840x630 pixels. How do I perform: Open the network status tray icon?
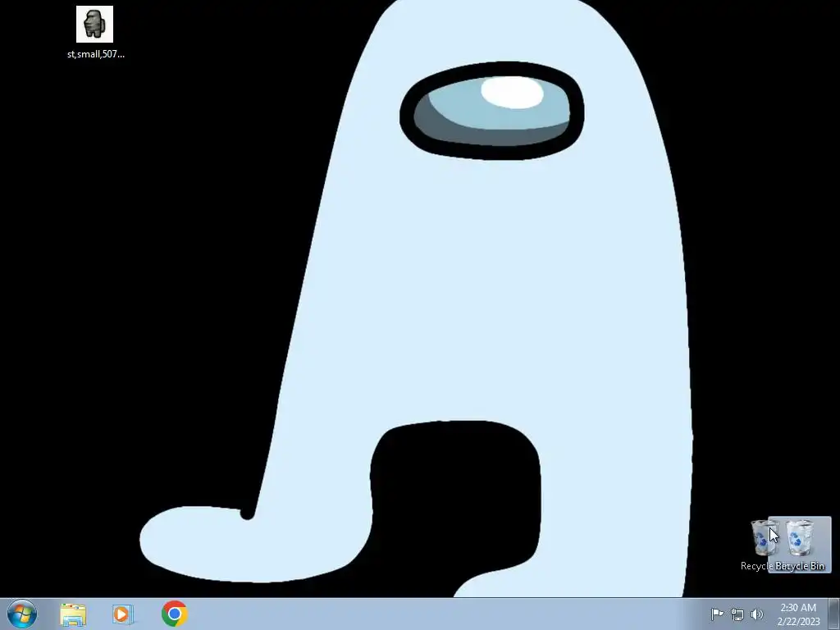tap(737, 614)
